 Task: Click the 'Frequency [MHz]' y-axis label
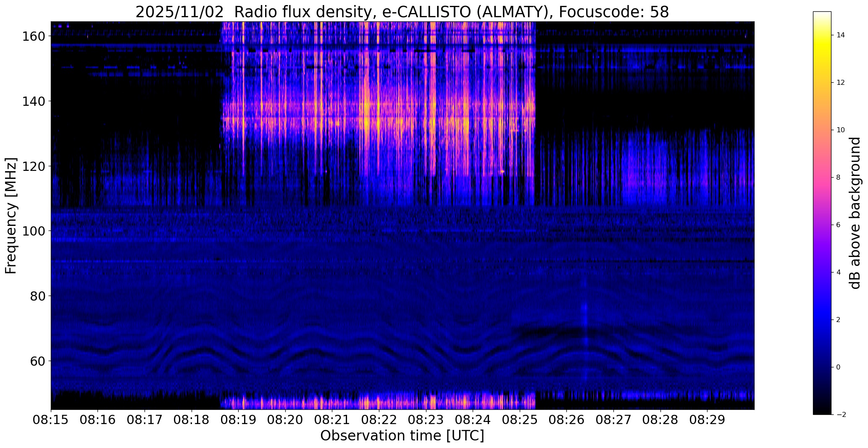pyautogui.click(x=11, y=216)
